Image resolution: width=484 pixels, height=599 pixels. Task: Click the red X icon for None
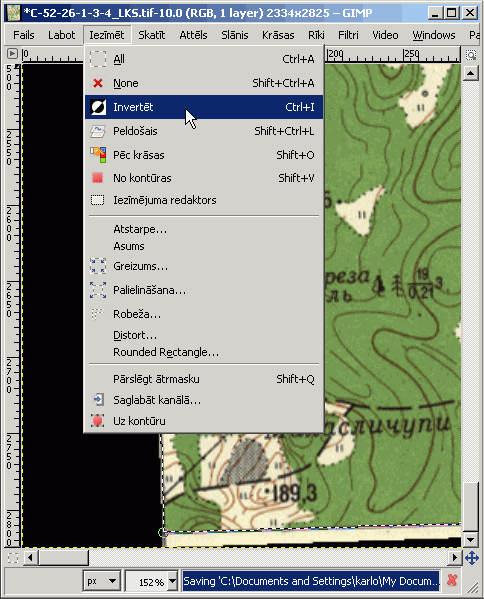click(98, 83)
